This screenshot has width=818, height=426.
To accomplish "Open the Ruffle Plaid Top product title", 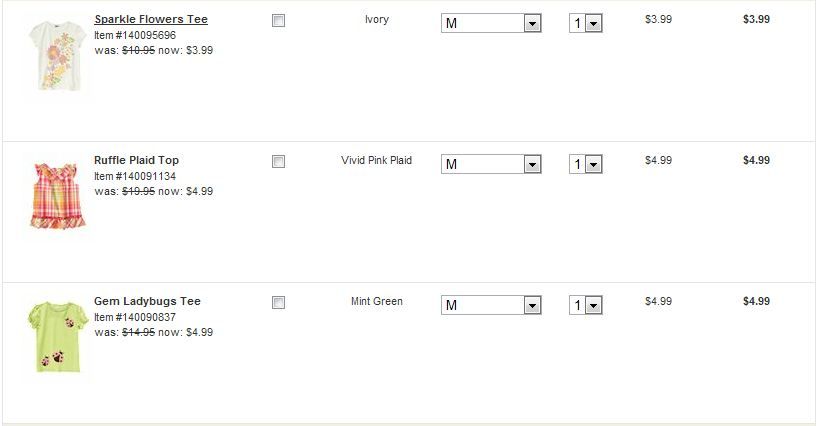I will tap(136, 160).
